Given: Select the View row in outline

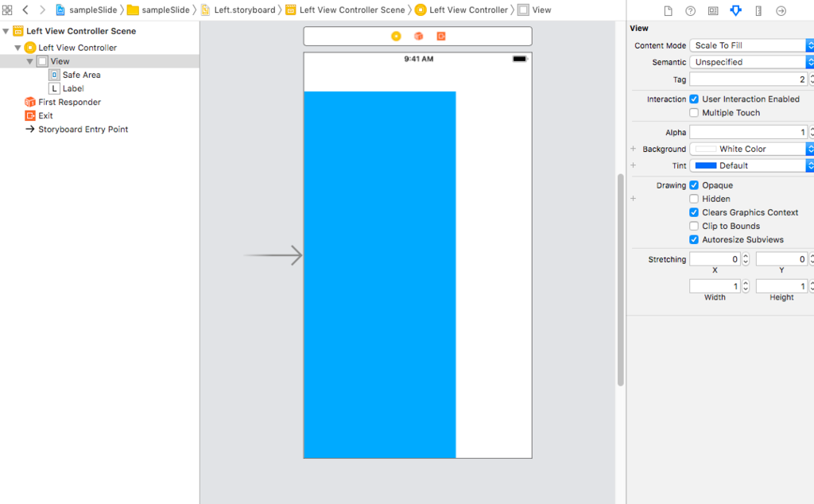Looking at the screenshot, I should coord(99,61).
